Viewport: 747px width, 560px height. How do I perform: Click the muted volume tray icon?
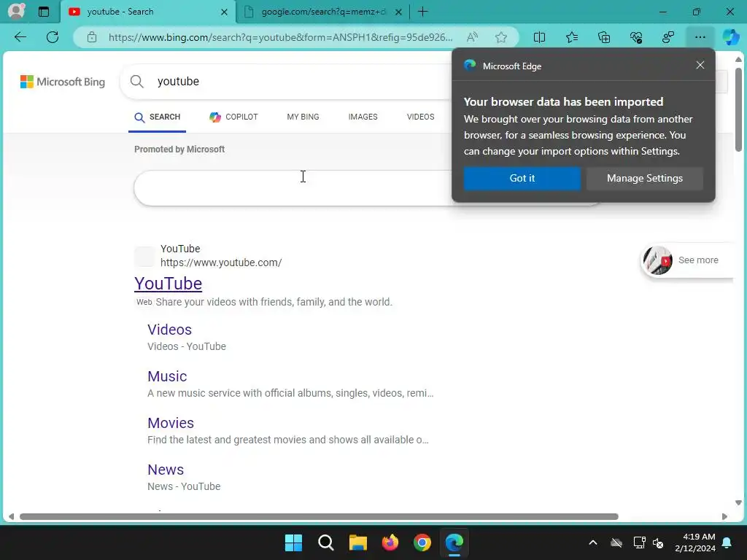click(658, 542)
